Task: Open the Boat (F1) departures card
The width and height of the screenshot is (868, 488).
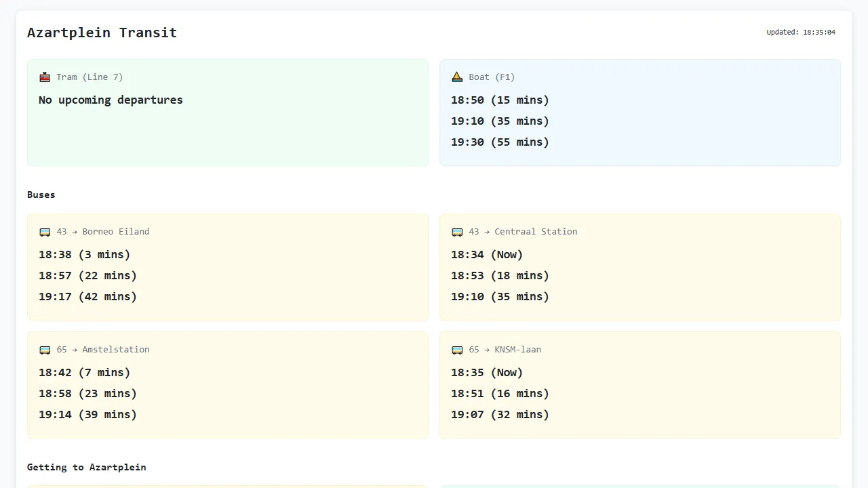Action: (640, 113)
